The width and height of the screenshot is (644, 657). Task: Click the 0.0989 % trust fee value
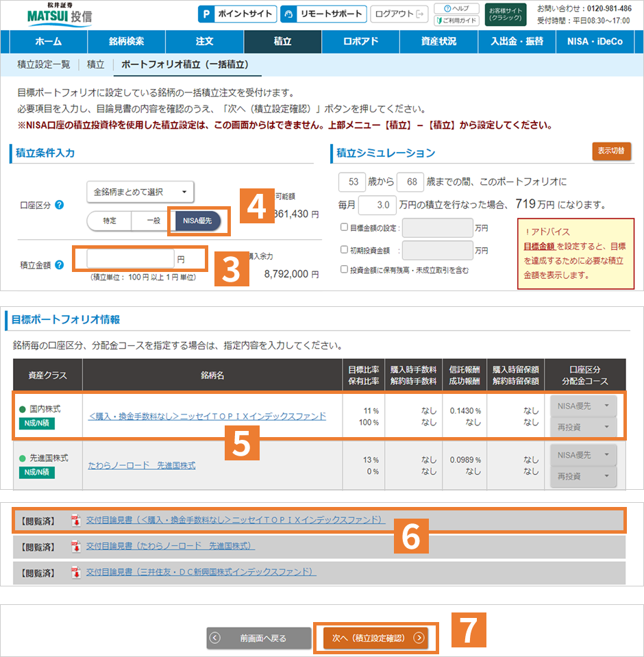[465, 460]
